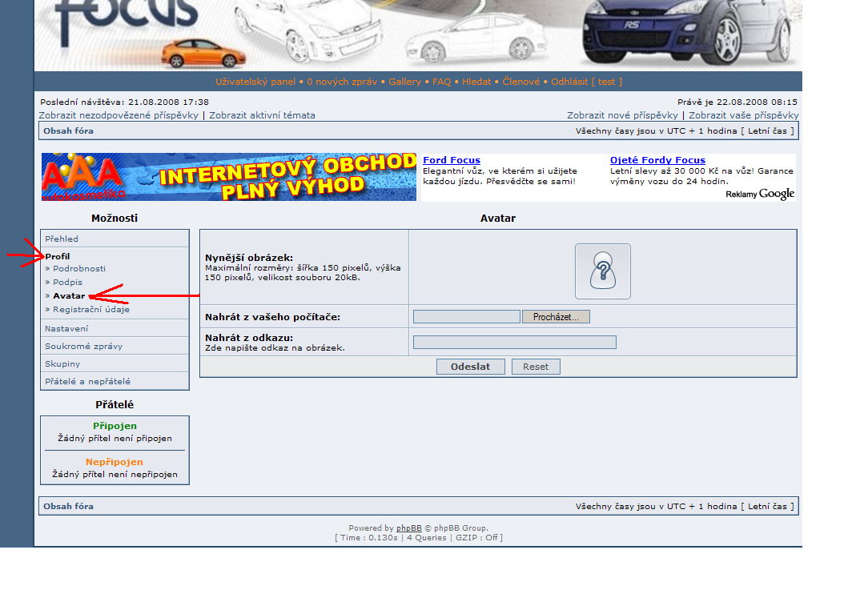Open Přátelé a nepřátelé section
868x614 pixels.
(x=87, y=382)
